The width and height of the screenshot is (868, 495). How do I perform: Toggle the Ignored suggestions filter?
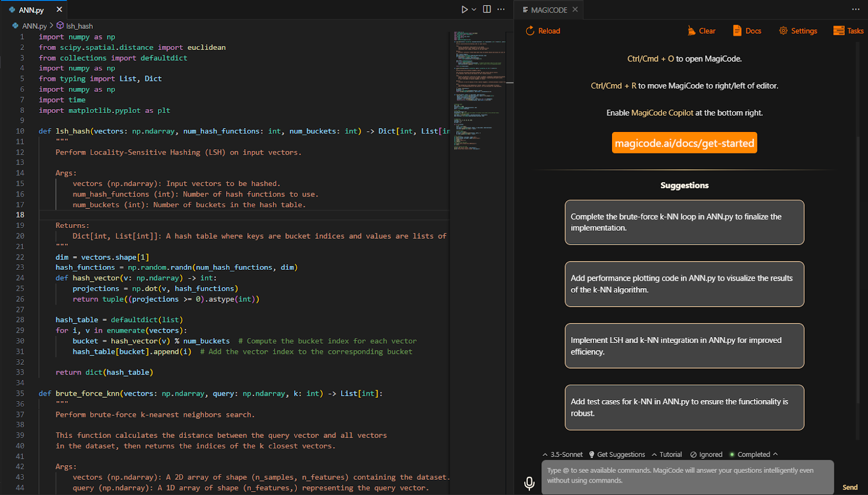tap(706, 454)
